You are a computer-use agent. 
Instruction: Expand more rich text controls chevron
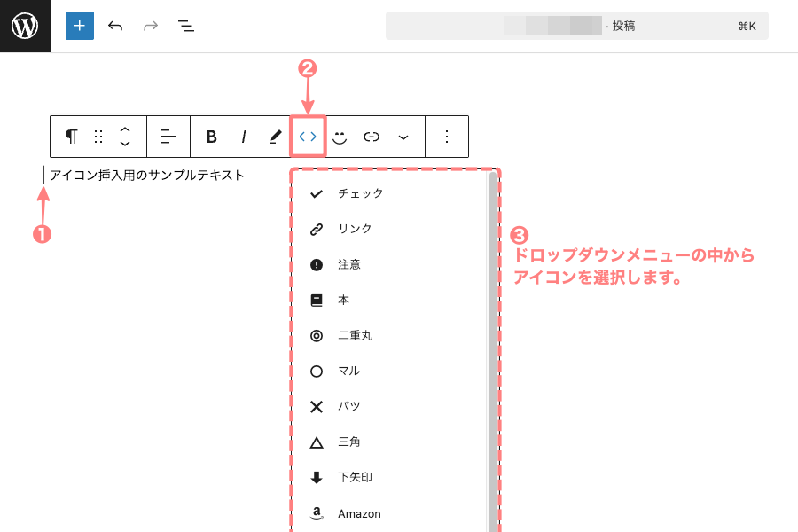(403, 137)
